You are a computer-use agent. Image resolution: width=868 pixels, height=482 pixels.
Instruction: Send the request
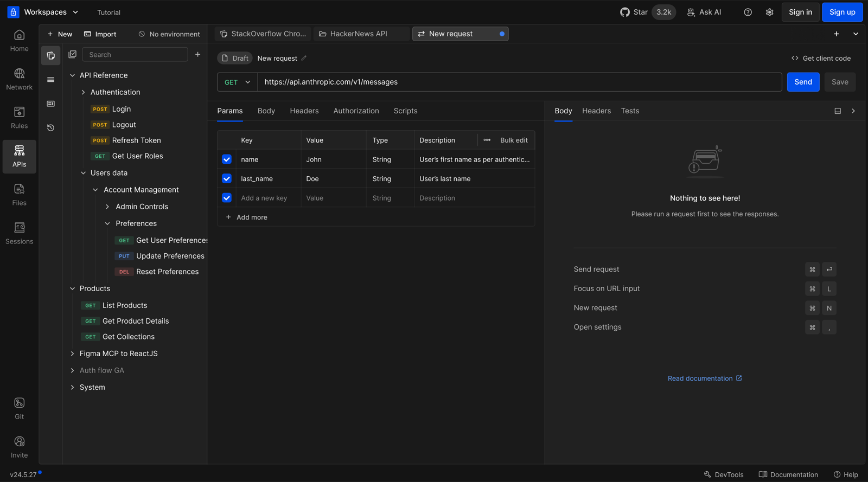(x=803, y=82)
